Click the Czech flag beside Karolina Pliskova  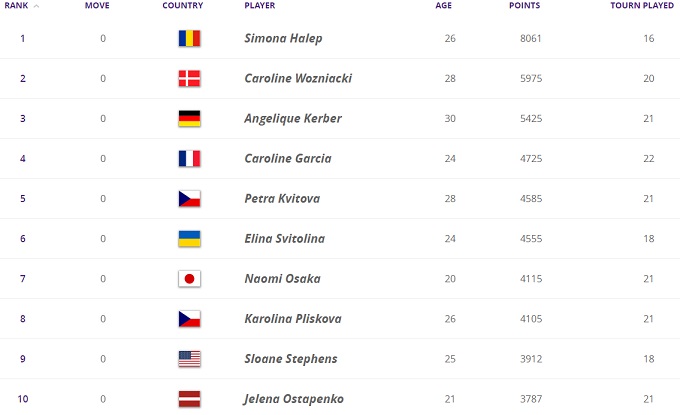[189, 319]
